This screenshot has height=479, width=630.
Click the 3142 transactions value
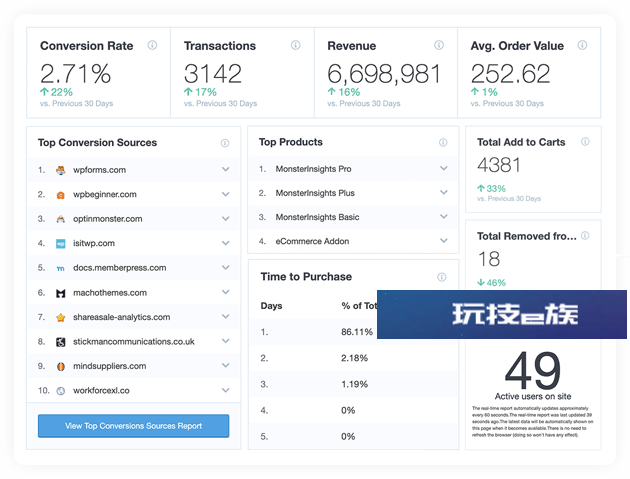[213, 74]
